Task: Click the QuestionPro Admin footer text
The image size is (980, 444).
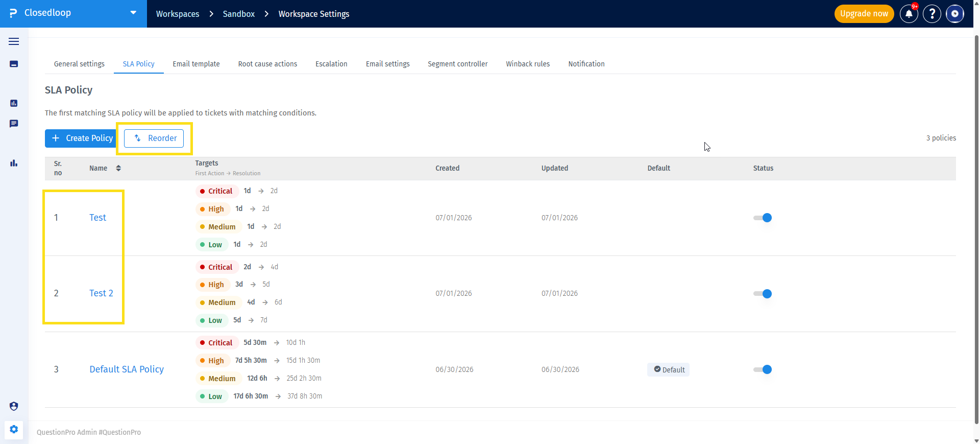Action: (89, 432)
